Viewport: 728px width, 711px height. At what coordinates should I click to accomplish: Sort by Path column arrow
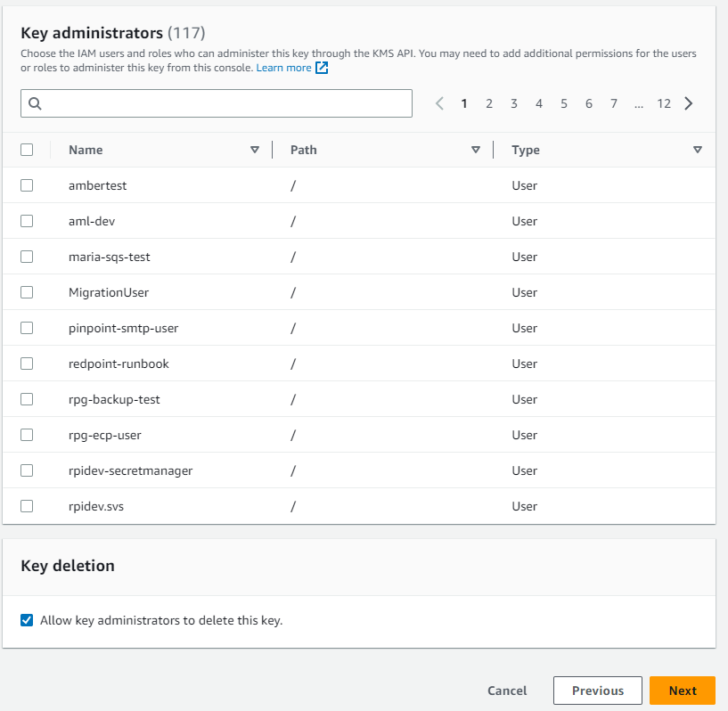click(x=476, y=150)
